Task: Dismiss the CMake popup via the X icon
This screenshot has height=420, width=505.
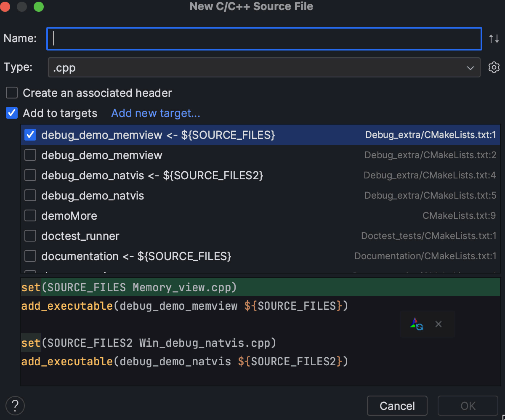Action: click(x=439, y=324)
